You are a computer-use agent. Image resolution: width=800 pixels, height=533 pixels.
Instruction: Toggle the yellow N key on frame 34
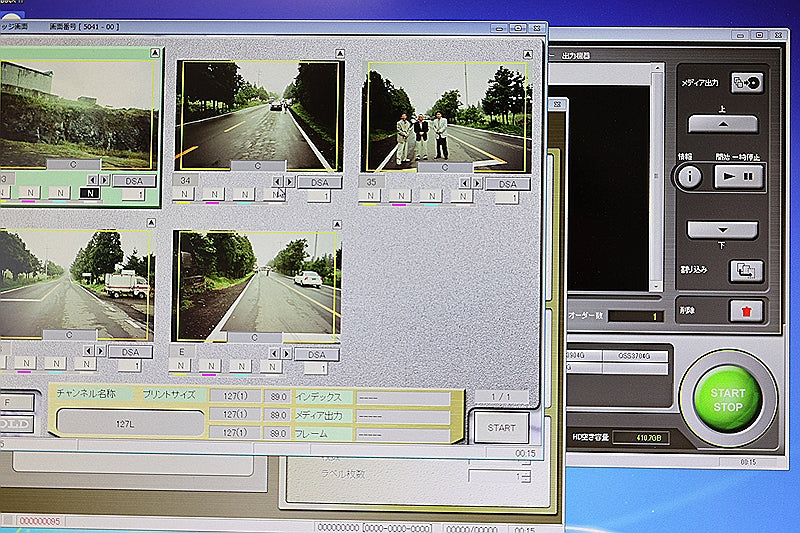pos(184,194)
